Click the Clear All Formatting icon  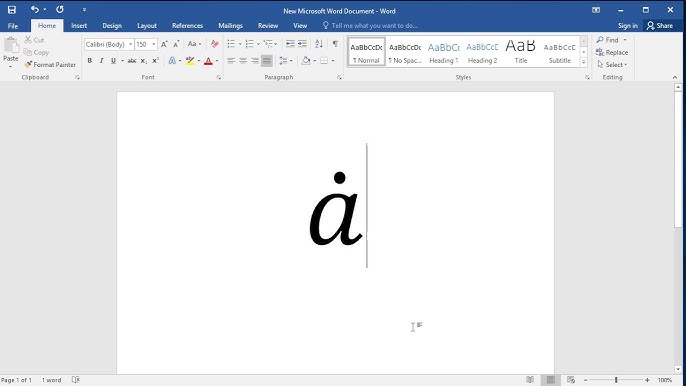pyautogui.click(x=214, y=44)
